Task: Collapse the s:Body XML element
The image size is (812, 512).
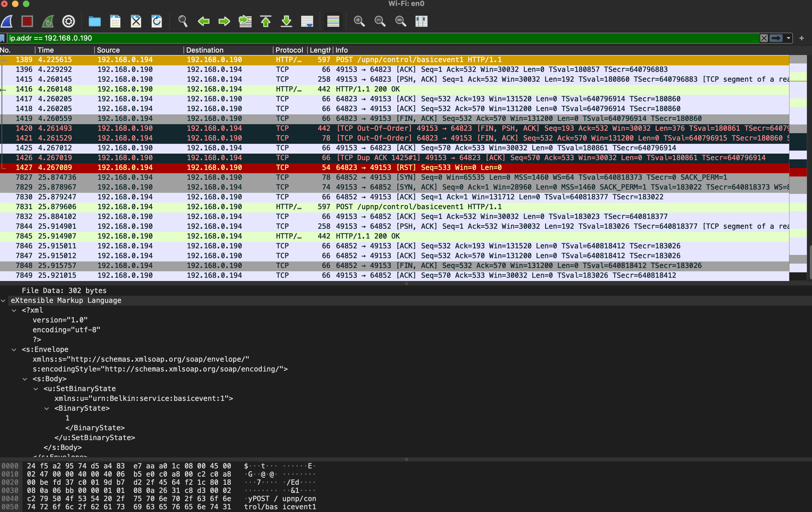Action: [x=25, y=379]
